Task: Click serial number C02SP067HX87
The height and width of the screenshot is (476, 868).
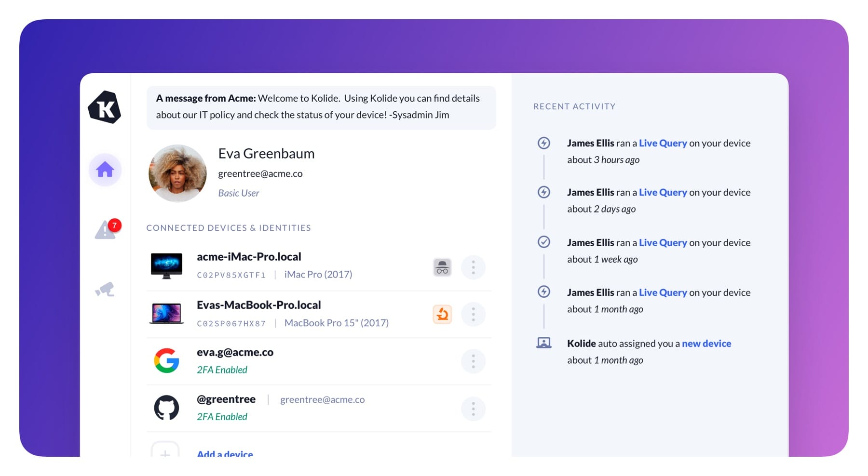Action: [x=231, y=324]
